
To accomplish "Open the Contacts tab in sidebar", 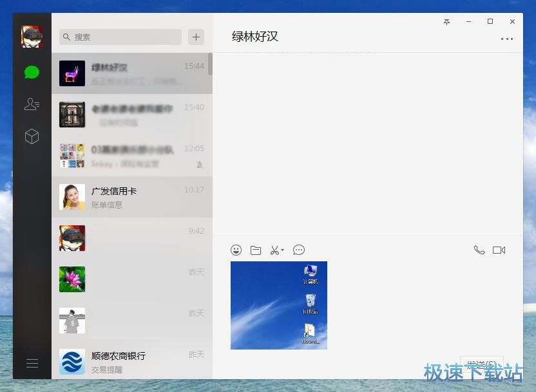I will coord(32,104).
